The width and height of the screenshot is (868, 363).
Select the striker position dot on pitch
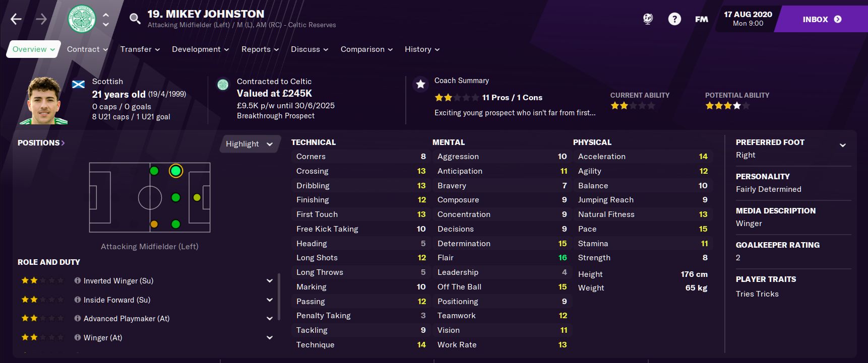197,197
